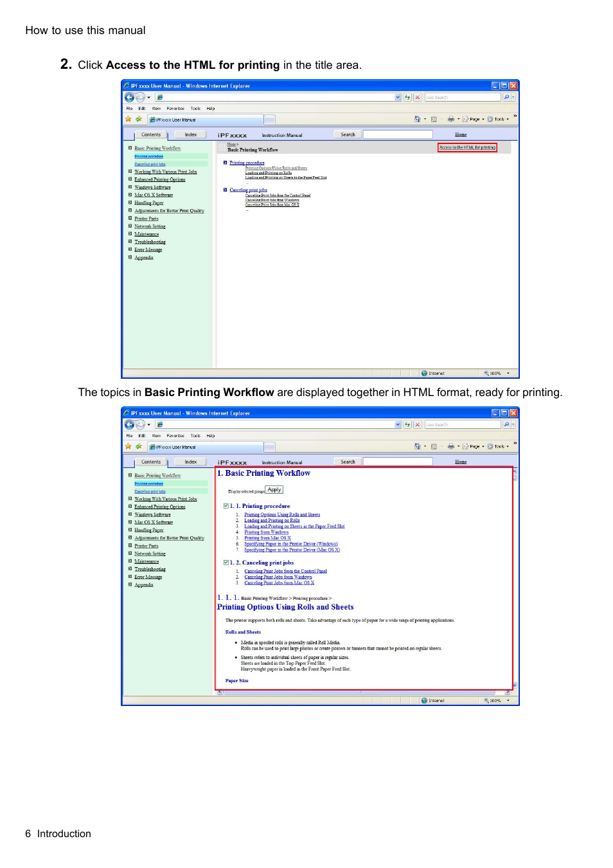The width and height of the screenshot is (613, 868).
Task: Click Refresh icon in upper browser window
Action: click(x=407, y=97)
